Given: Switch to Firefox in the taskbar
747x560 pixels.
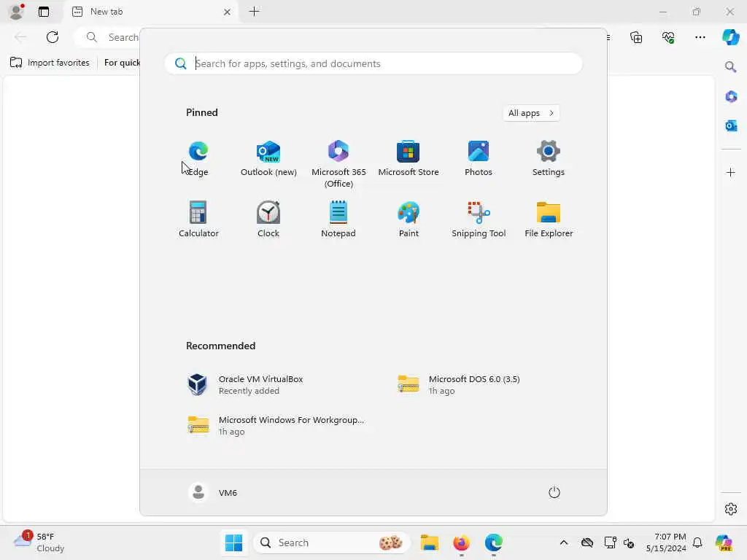Looking at the screenshot, I should pos(461,542).
